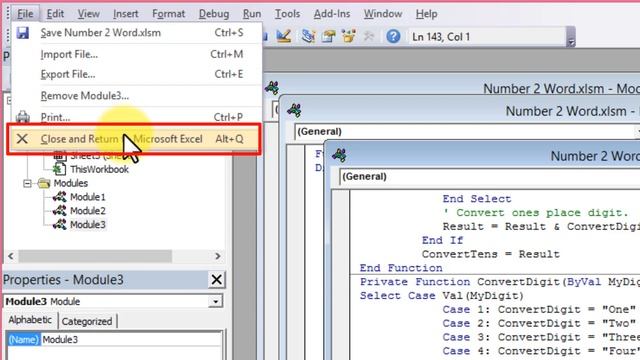640x360 pixels.
Task: Click the blue Help question mark icon
Action: [x=393, y=36]
